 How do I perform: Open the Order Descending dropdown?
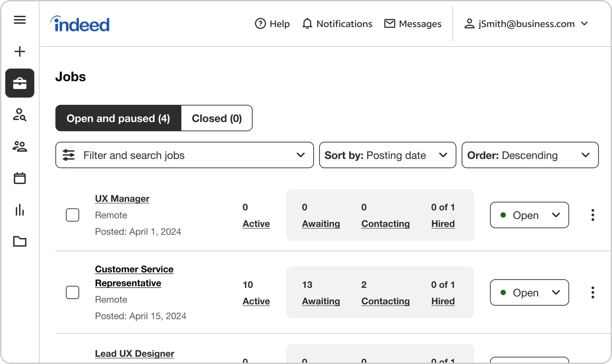point(530,155)
